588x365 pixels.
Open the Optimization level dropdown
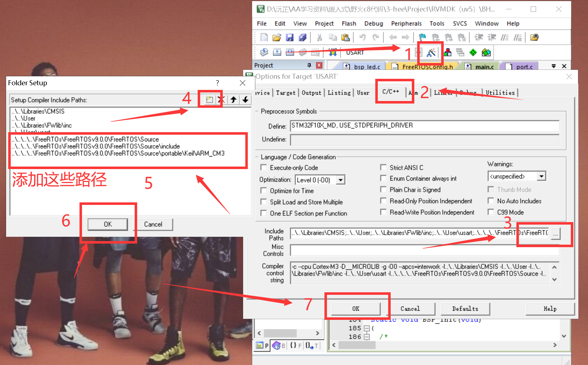341,180
